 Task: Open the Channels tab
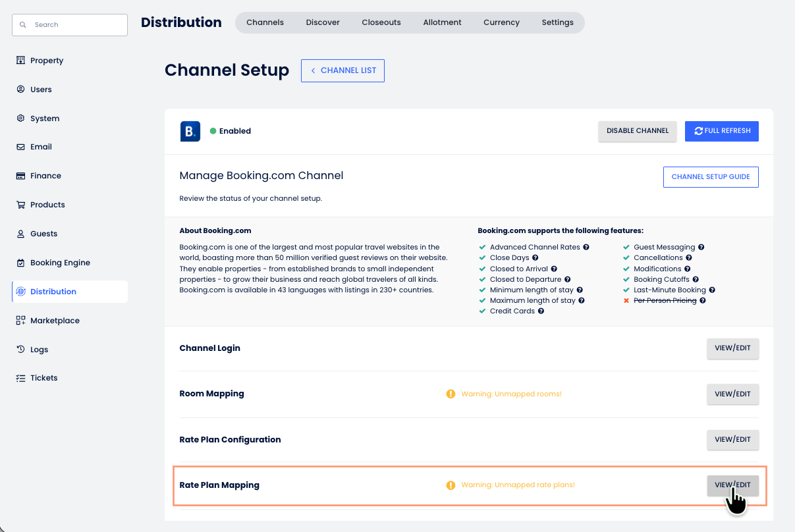pyautogui.click(x=265, y=22)
